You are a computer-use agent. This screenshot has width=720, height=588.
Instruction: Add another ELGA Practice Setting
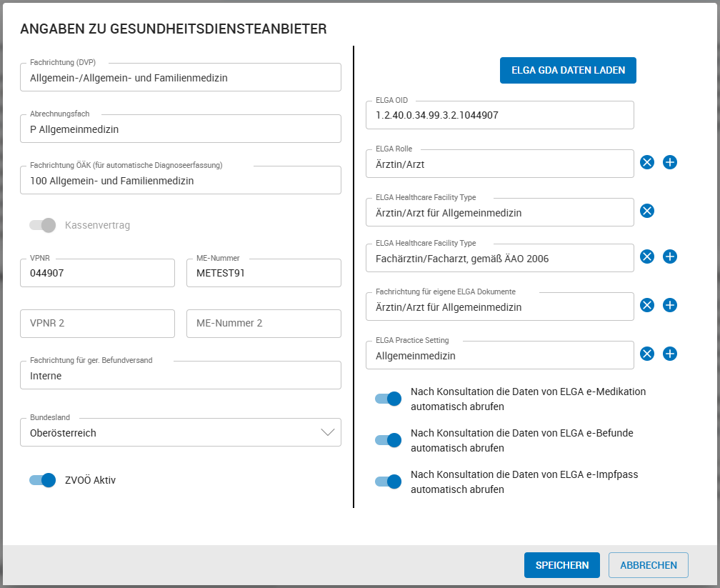tap(670, 354)
